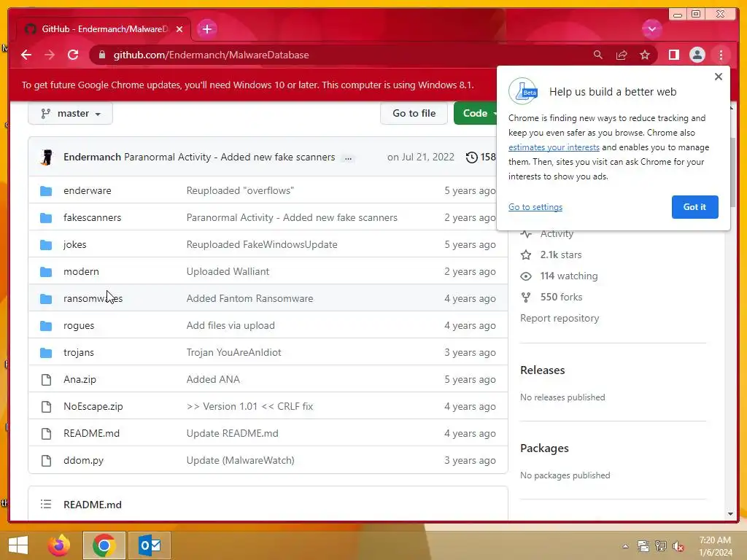Open README.md in the file list
This screenshot has height=560, width=747.
(x=91, y=433)
